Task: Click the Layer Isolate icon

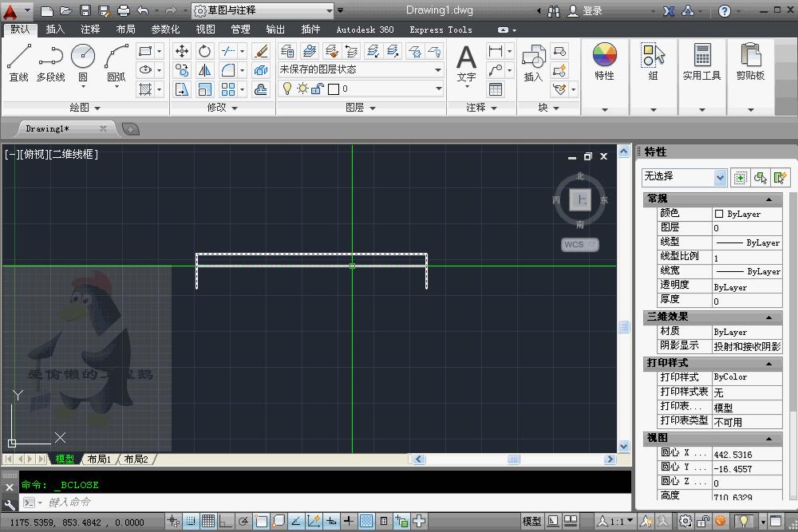Action: click(373, 51)
